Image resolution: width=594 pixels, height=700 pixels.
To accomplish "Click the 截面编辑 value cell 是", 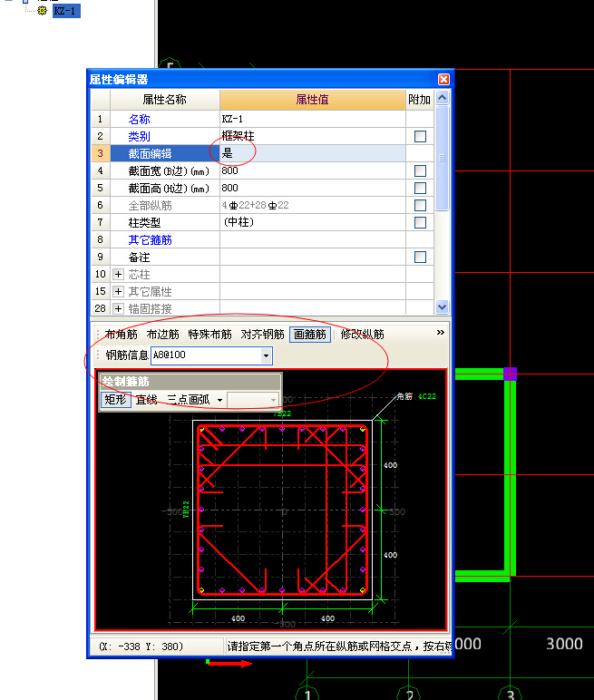I will point(313,153).
